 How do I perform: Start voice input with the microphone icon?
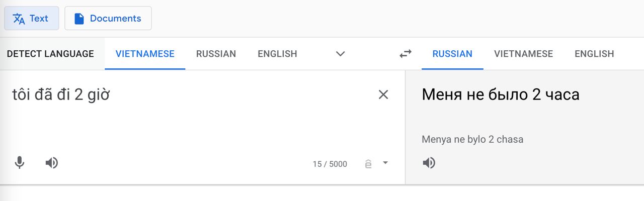(20, 163)
